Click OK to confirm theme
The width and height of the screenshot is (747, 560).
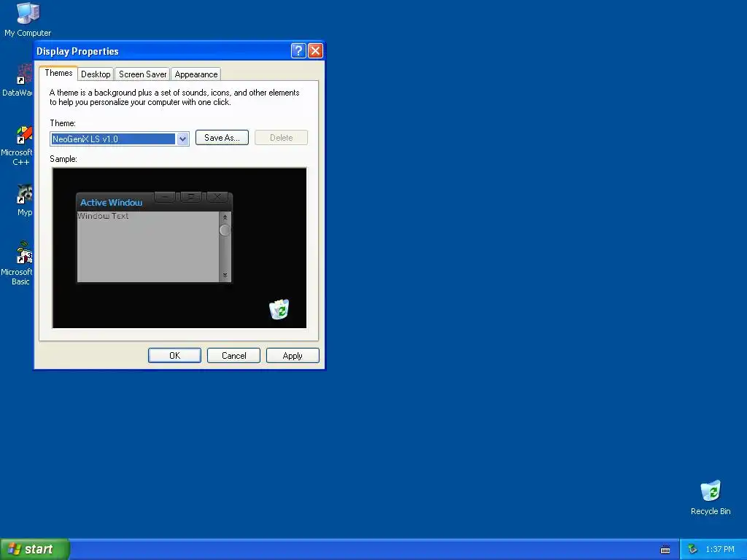(174, 356)
